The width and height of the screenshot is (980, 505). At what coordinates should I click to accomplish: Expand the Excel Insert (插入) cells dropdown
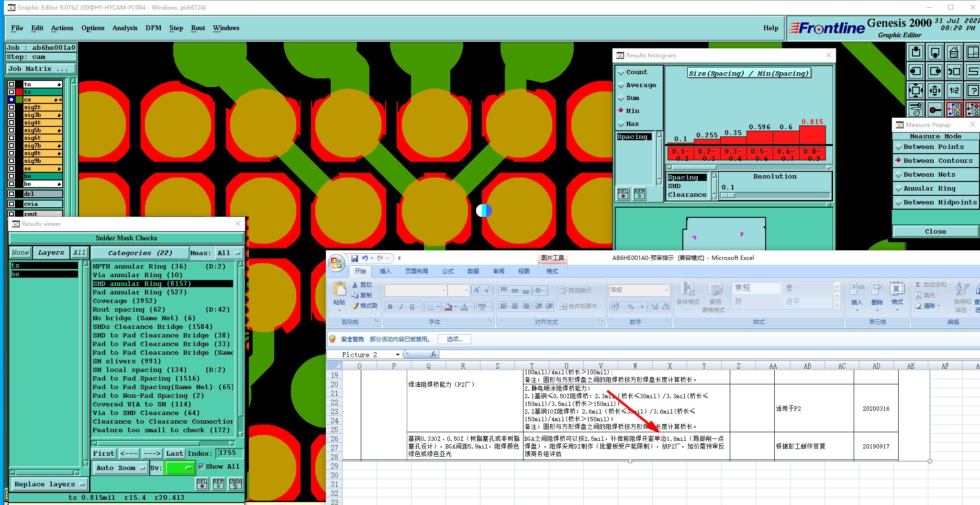point(857,310)
